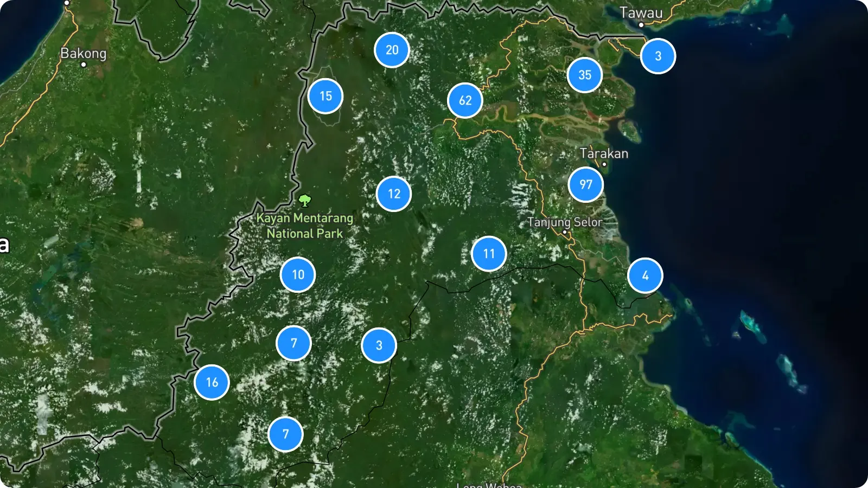This screenshot has height=488, width=868.
Task: Click the Tarakan city dot marker
Action: click(604, 164)
